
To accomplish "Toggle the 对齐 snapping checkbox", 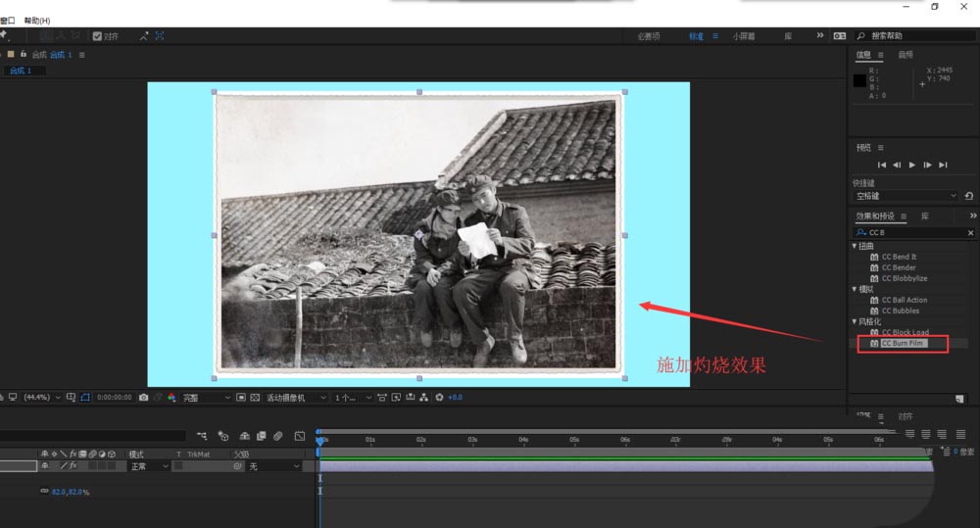I will tap(97, 36).
